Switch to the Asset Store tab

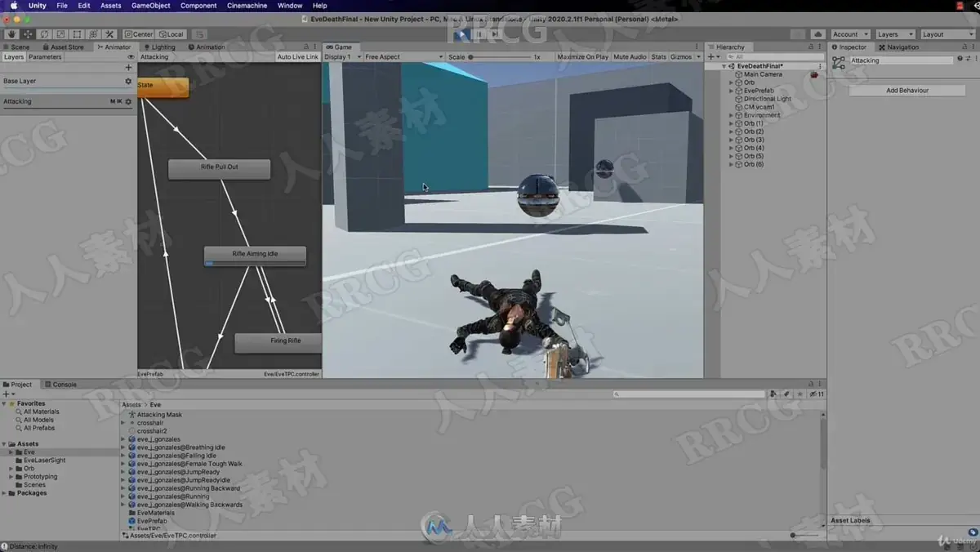(x=63, y=47)
